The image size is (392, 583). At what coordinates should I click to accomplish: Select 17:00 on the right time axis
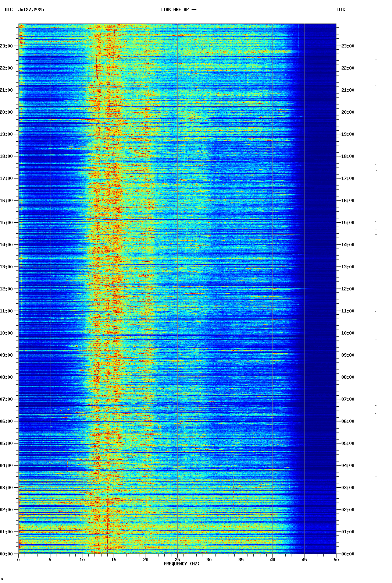click(348, 179)
